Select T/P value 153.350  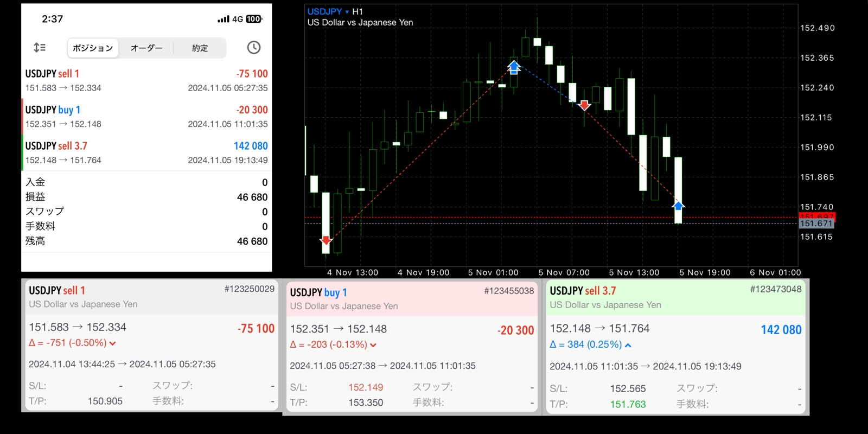(366, 403)
